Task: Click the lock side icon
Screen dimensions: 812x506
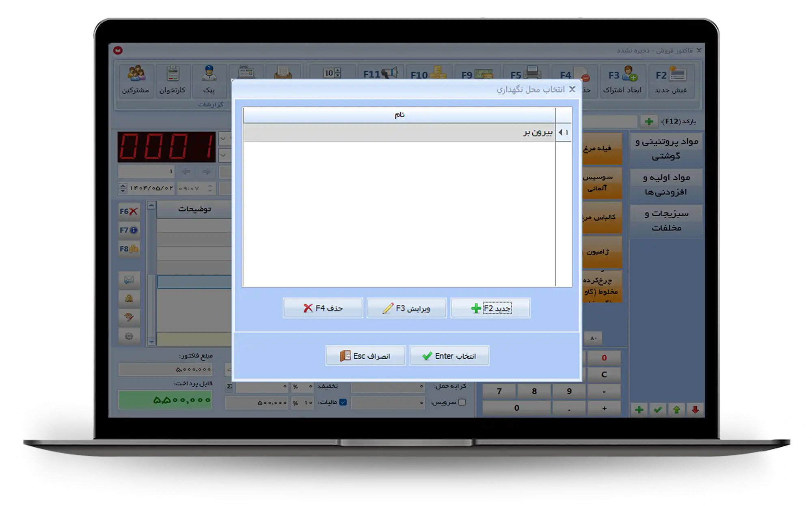Action: pyautogui.click(x=129, y=299)
